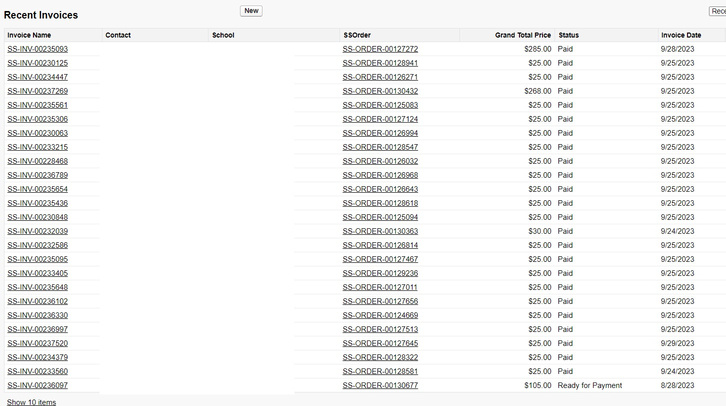
Task: Open invoice SS-INV-00230125
Action: [x=38, y=63]
